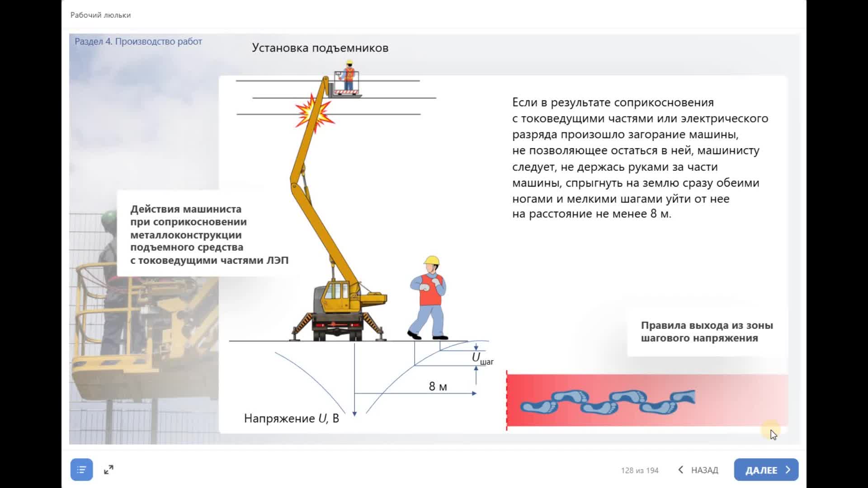868x488 pixels.
Task: Click the heading Раздел 4. Производство работ
Action: click(138, 41)
